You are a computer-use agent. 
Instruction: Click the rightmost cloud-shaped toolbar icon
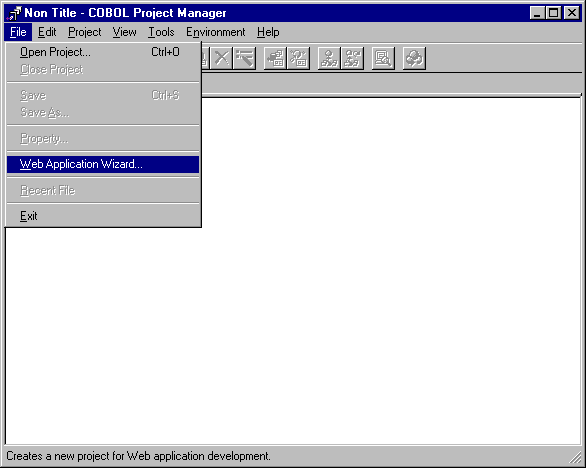coord(414,58)
